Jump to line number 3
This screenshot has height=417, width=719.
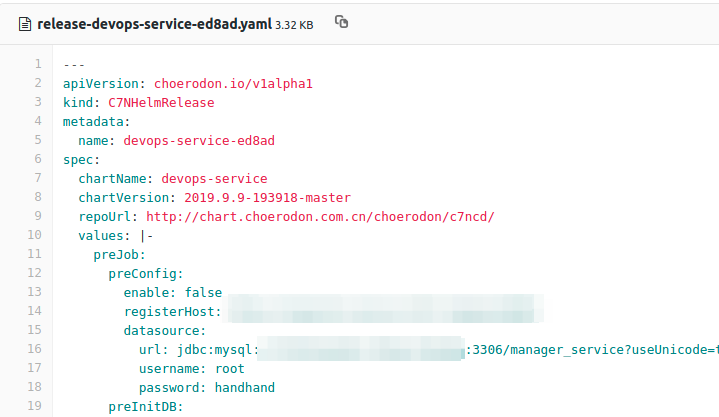point(38,103)
